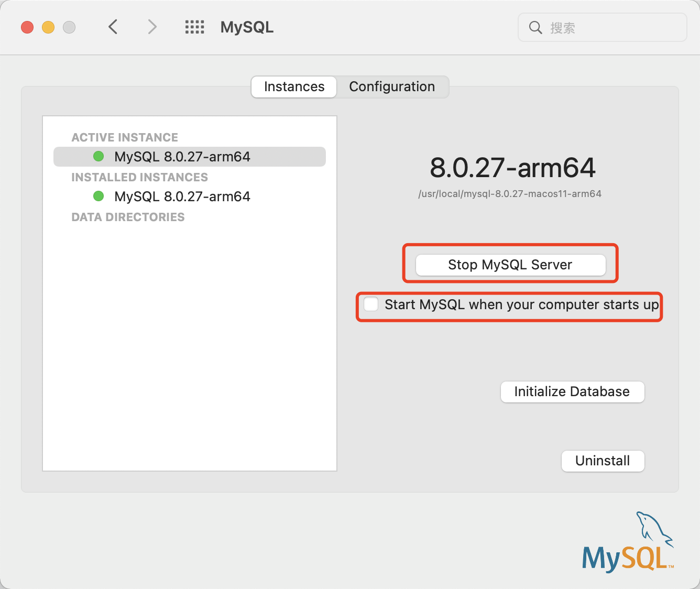This screenshot has width=700, height=589.
Task: Click the green status dot beside the active instance
Action: click(98, 156)
